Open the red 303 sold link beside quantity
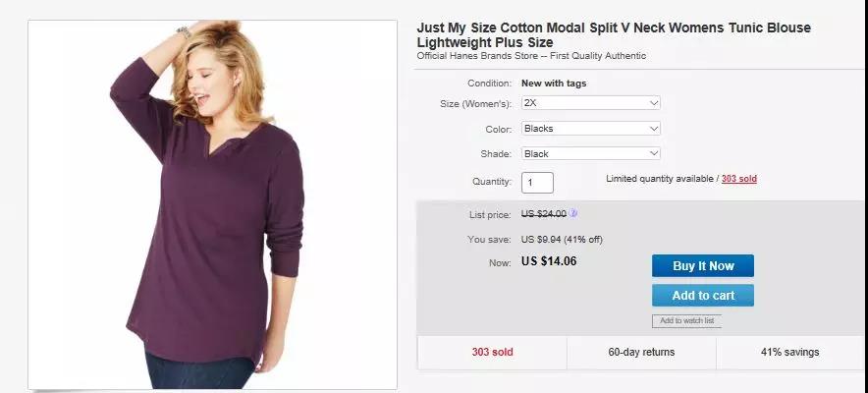The height and width of the screenshot is (393, 868). point(738,179)
